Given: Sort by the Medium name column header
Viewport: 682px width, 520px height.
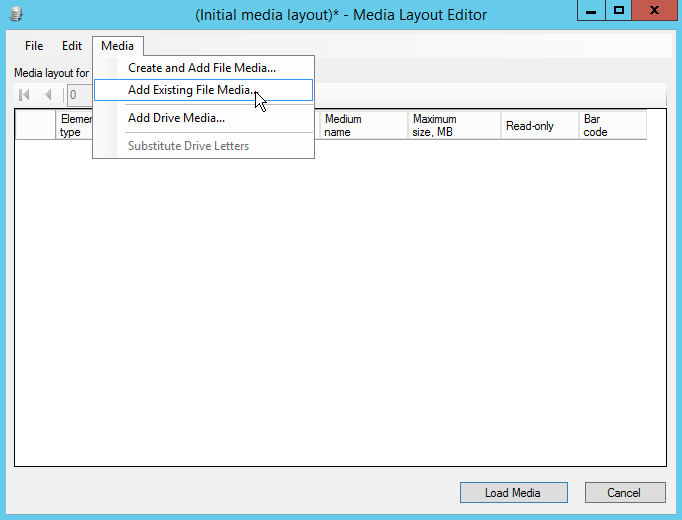Looking at the screenshot, I should [363, 125].
